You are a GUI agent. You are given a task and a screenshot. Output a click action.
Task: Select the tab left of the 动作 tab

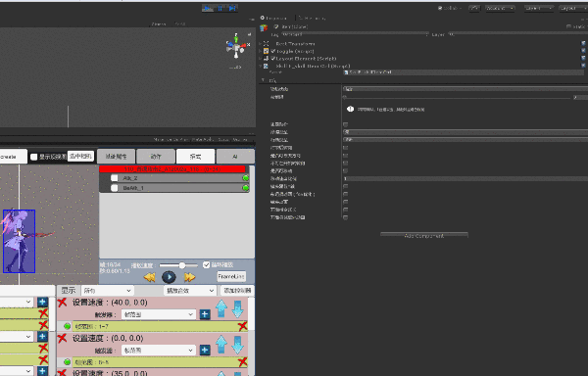(x=116, y=157)
